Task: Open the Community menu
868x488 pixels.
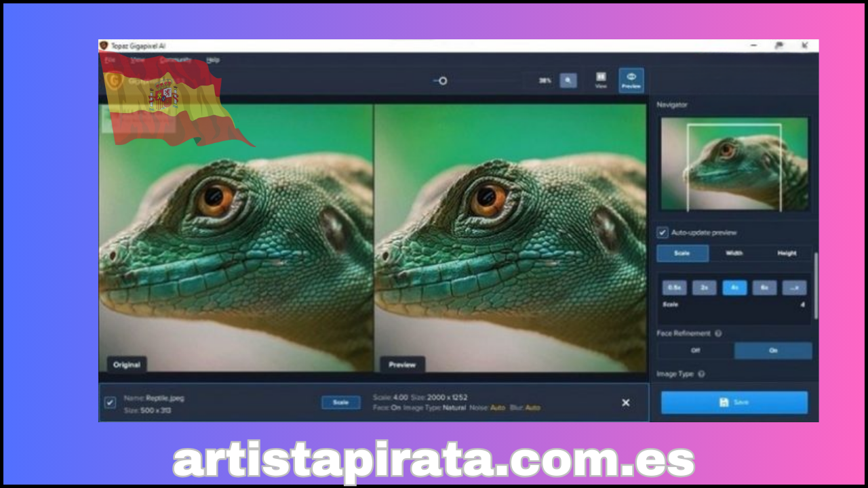Action: 175,60
